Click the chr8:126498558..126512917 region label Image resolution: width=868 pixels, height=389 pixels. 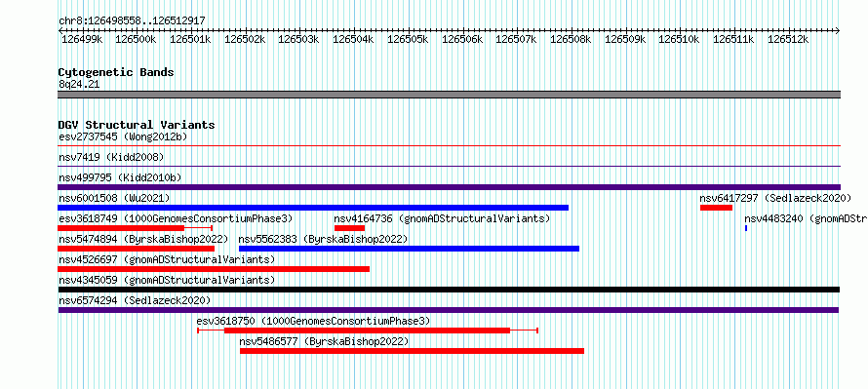pos(132,21)
